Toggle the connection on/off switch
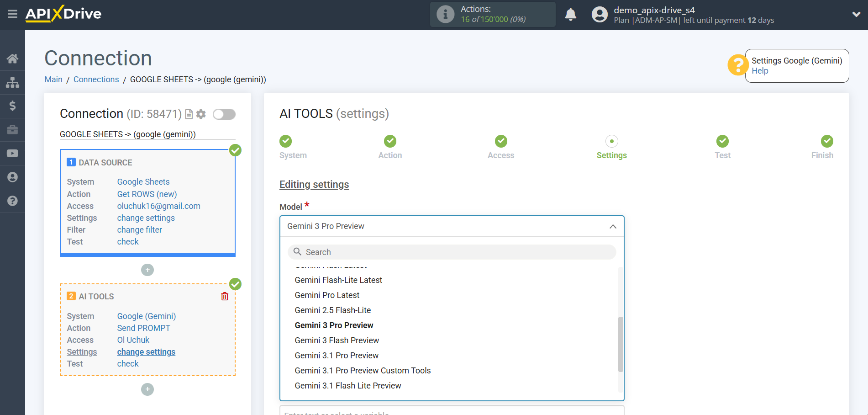Screen dimensions: 868x415 224,114
